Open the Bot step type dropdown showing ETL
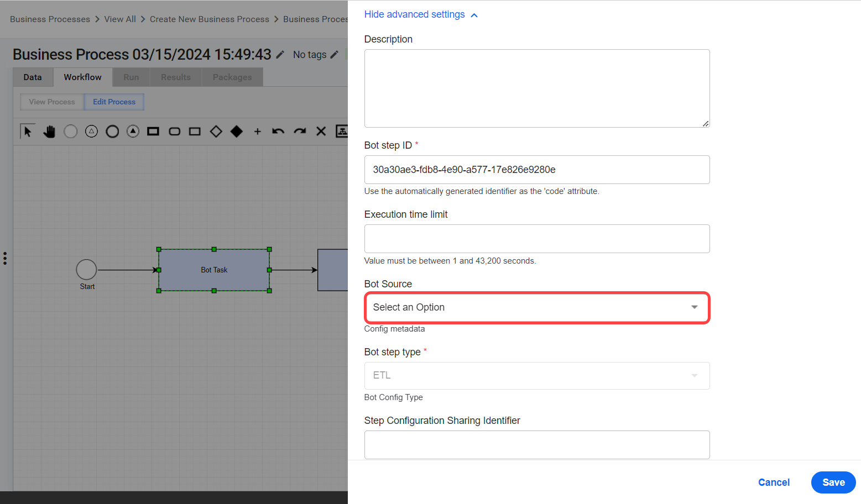 (537, 376)
